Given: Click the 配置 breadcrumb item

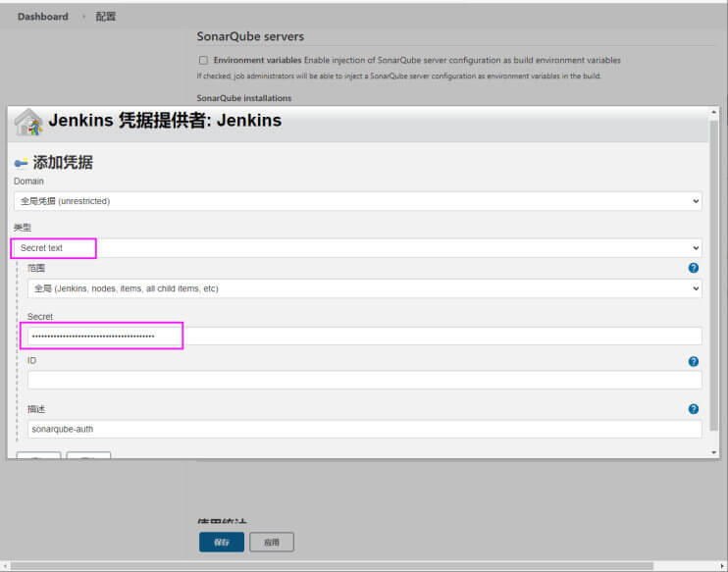Looking at the screenshot, I should coord(105,17).
